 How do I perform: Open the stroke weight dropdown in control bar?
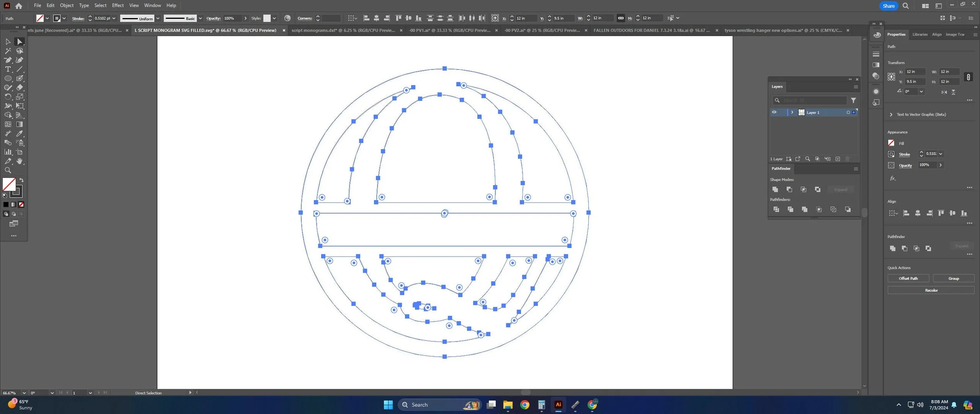click(114, 18)
